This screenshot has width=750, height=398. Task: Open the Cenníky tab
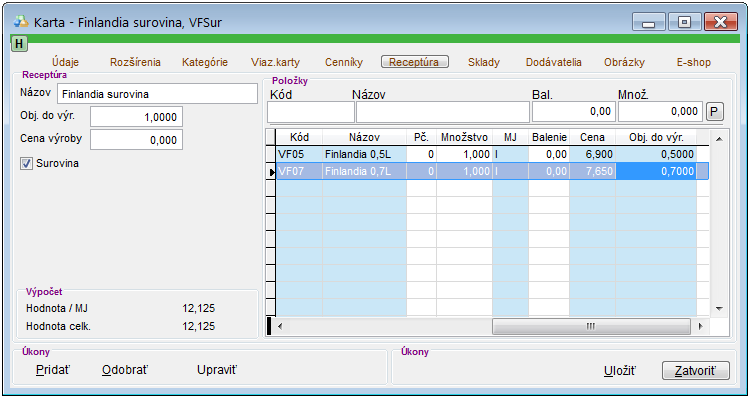[x=344, y=62]
